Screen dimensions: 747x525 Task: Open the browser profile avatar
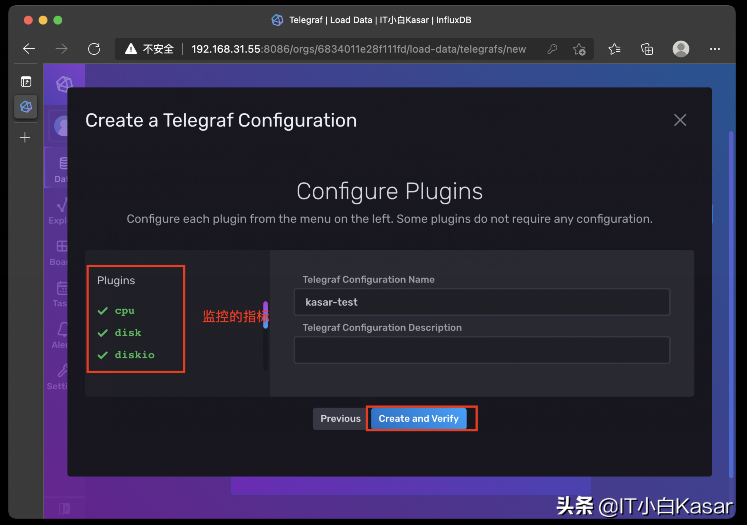click(681, 49)
